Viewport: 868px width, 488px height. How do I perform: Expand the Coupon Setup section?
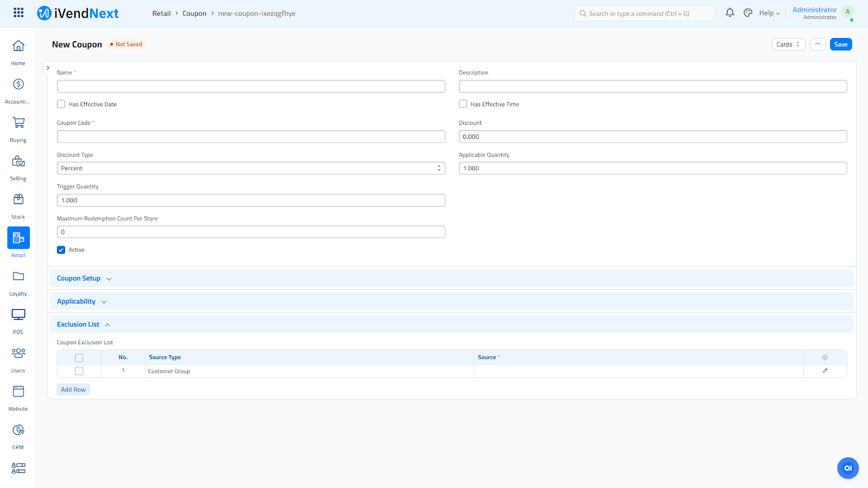pyautogui.click(x=79, y=279)
